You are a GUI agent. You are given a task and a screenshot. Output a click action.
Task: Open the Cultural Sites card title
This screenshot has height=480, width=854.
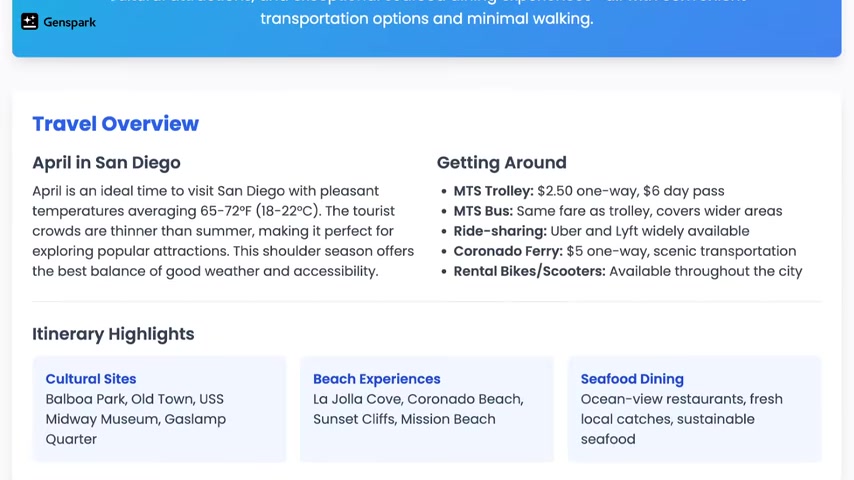(x=91, y=379)
